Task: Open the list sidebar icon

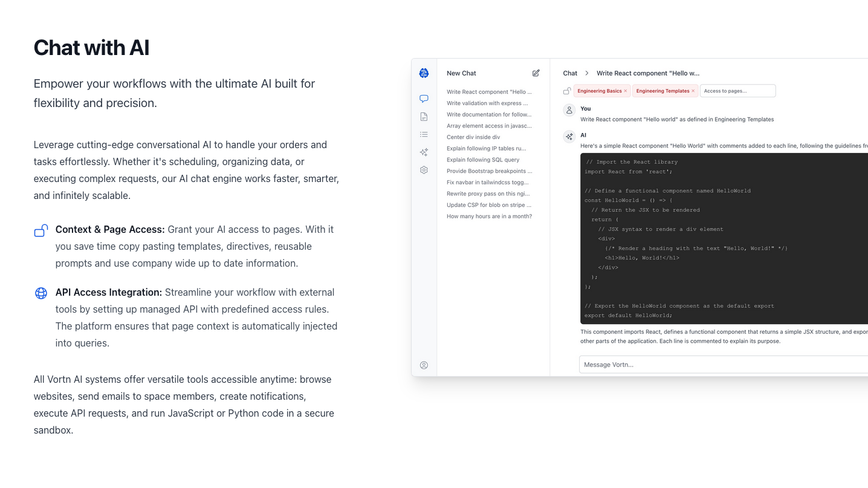Action: (x=424, y=134)
